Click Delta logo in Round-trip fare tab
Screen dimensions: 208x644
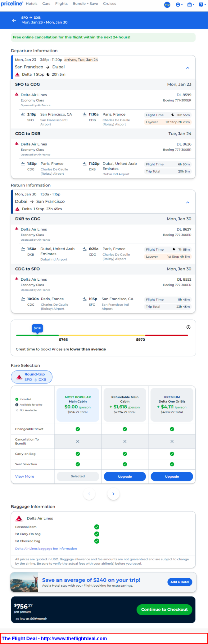tap(19, 377)
